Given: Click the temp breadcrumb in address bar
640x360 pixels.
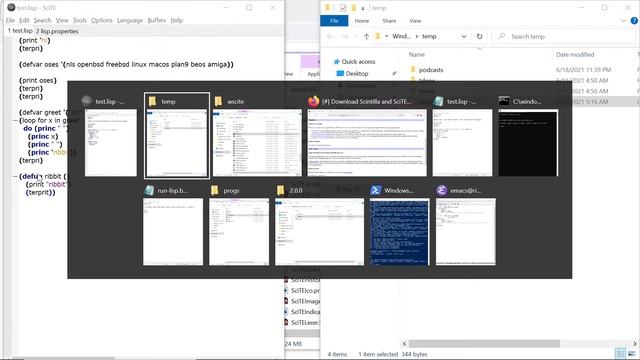Looking at the screenshot, I should pos(429,36).
